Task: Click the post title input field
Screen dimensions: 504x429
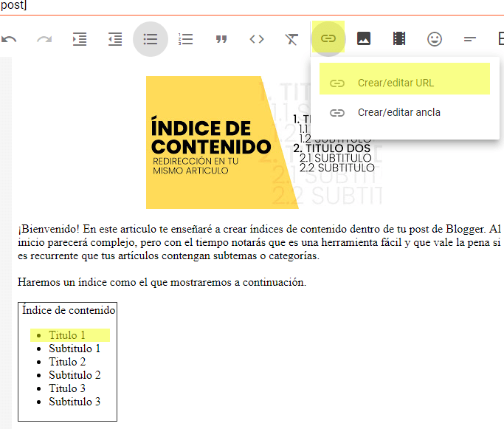Action: [x=252, y=7]
